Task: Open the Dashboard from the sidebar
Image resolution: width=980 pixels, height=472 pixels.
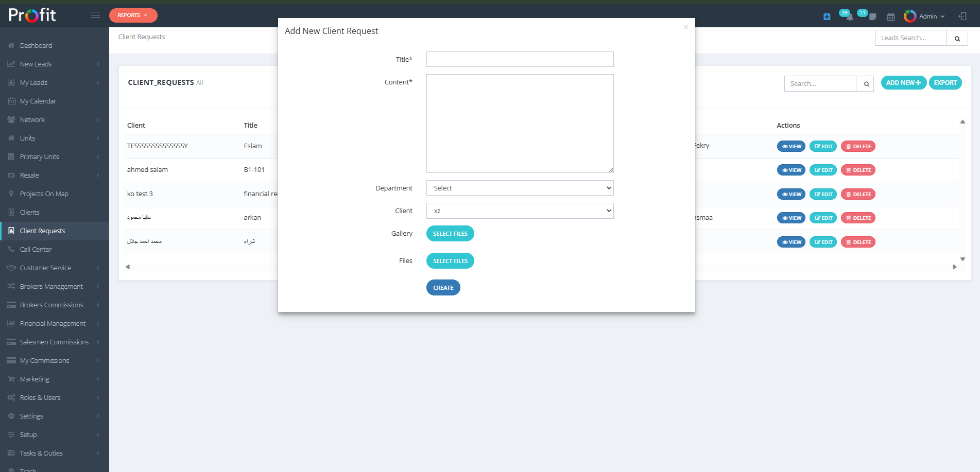Action: click(36, 45)
